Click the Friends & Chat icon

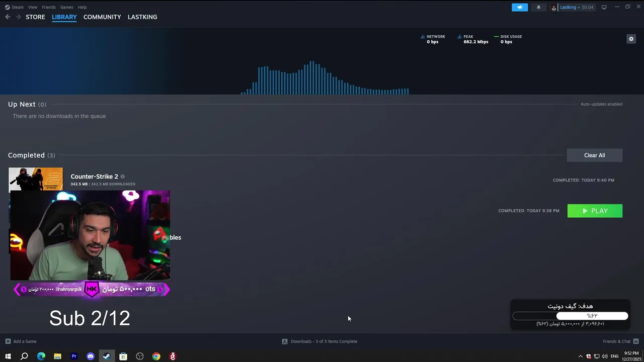(636, 341)
